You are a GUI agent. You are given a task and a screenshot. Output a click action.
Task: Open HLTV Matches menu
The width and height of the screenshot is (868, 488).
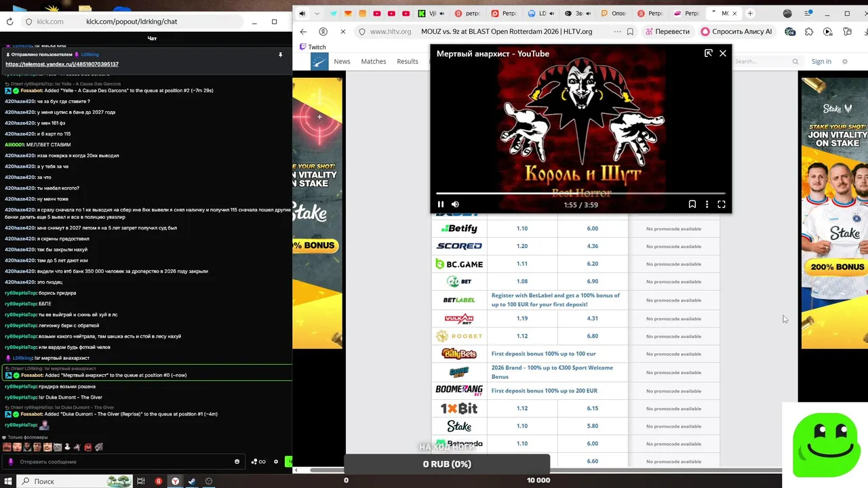point(373,61)
